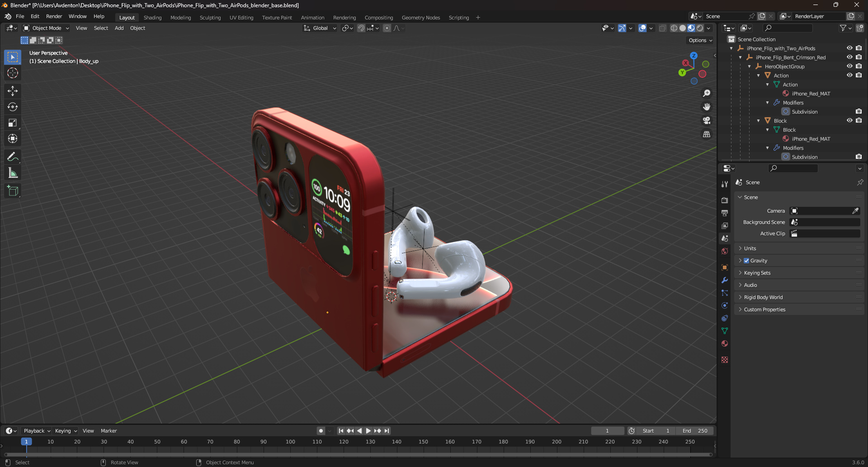Toggle visibility of iPhone_Flip_with_Two_AirPods collection

(849, 48)
